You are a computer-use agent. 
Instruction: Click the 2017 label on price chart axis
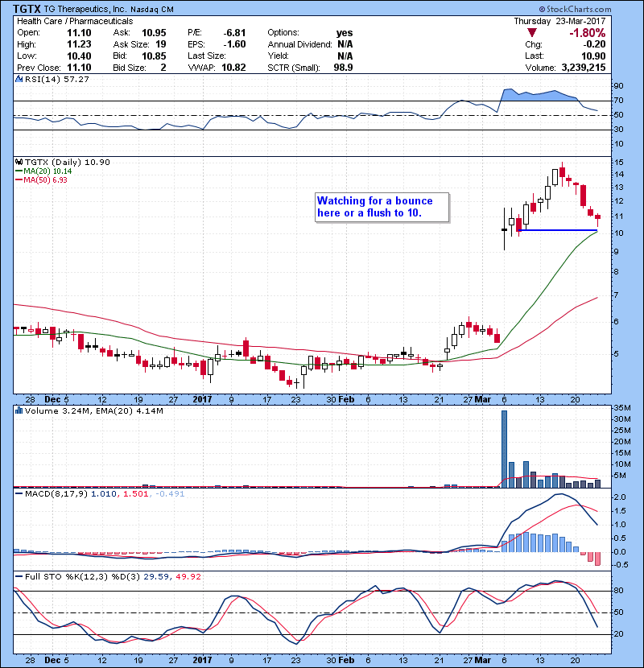pyautogui.click(x=202, y=400)
